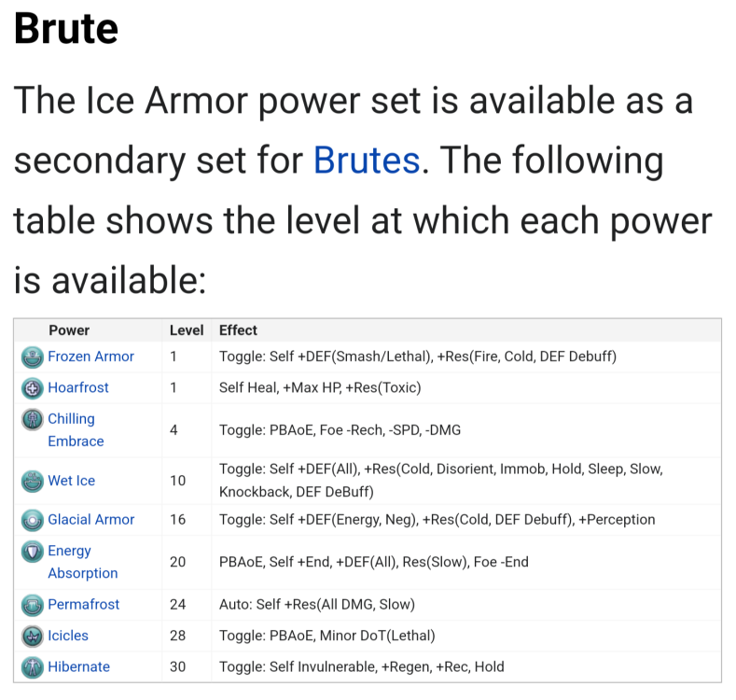This screenshot has width=736, height=700.
Task: Click the Wet Ice power icon
Action: (33, 481)
